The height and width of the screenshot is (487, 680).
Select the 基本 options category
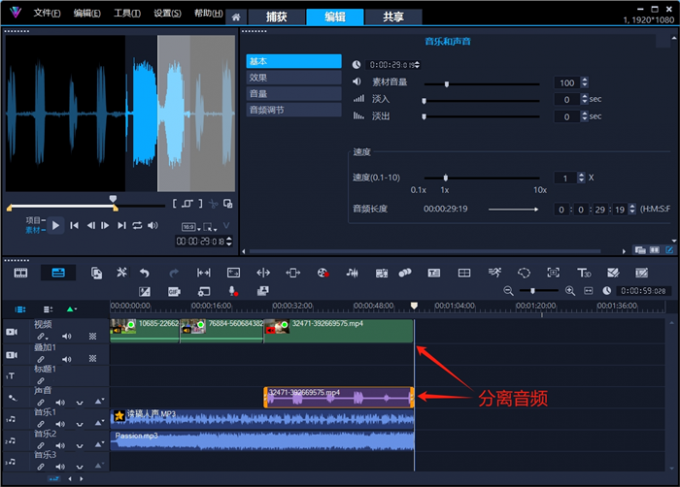[294, 61]
